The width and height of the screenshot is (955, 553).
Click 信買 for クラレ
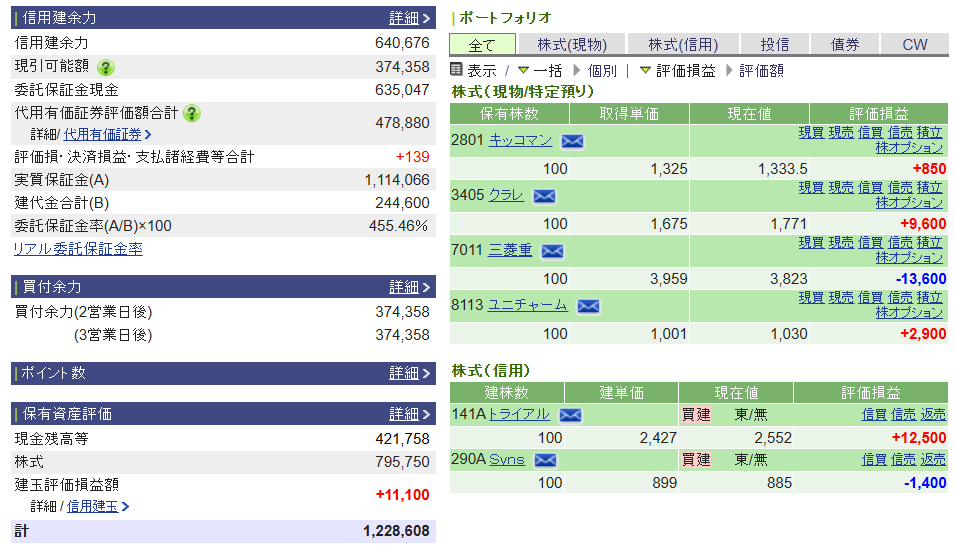point(870,188)
